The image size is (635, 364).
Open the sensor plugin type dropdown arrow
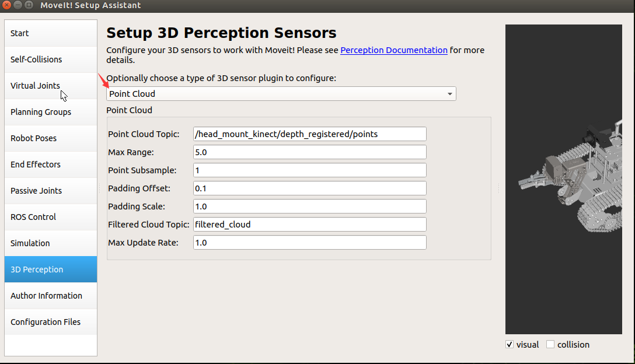[449, 94]
